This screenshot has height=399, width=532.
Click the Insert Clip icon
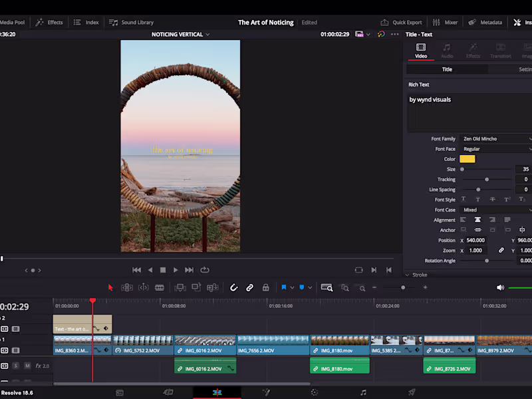180,288
